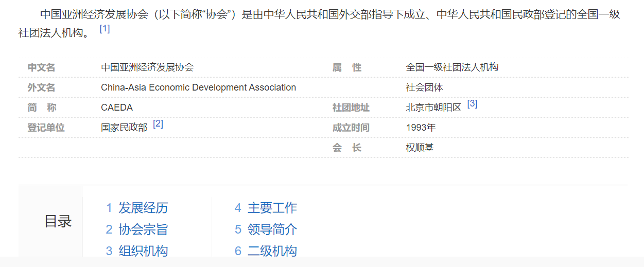Click the 1993年 value
Screen dimensions: 644x267
click(421, 128)
